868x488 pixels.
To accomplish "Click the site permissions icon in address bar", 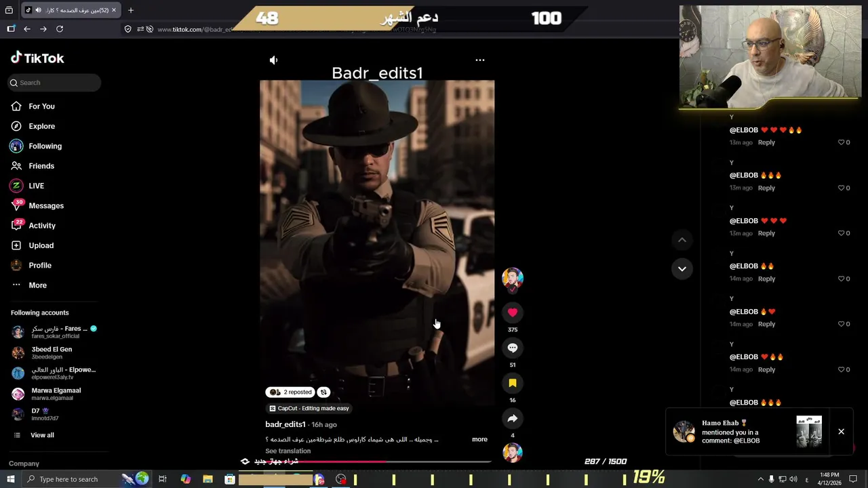I will (140, 29).
